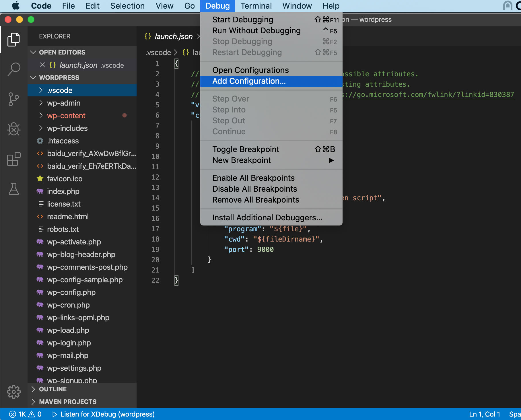Expand the Outline section

[82, 389]
